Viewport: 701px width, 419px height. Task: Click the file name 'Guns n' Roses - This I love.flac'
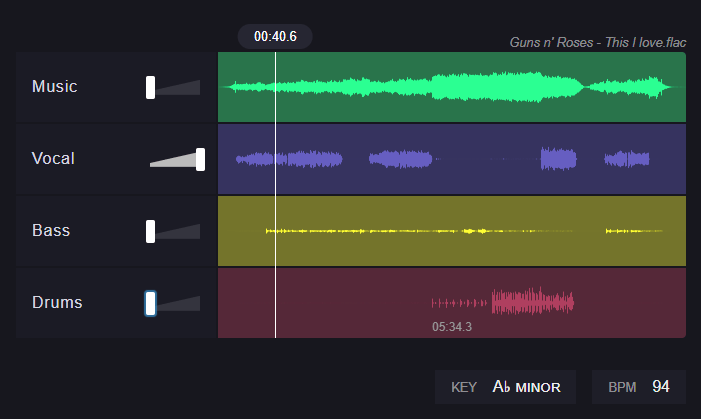tap(598, 42)
